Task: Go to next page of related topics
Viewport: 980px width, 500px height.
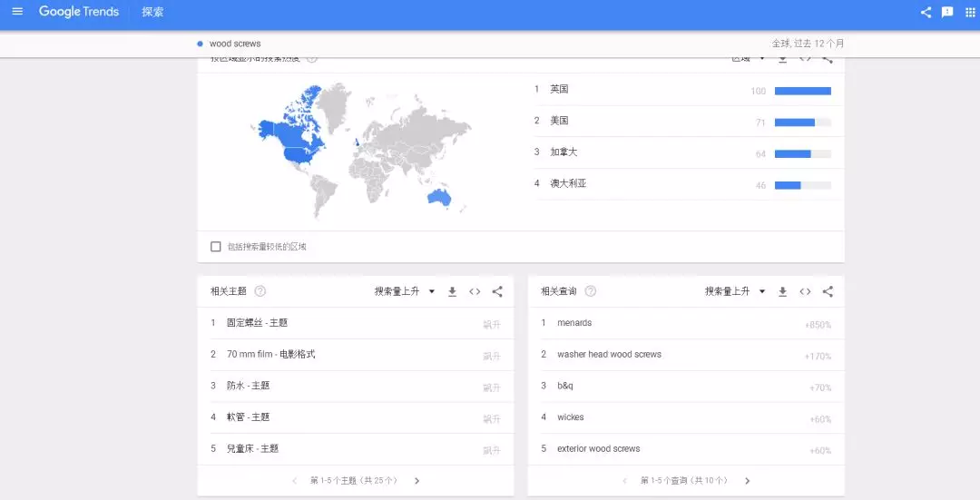Action: tap(416, 481)
